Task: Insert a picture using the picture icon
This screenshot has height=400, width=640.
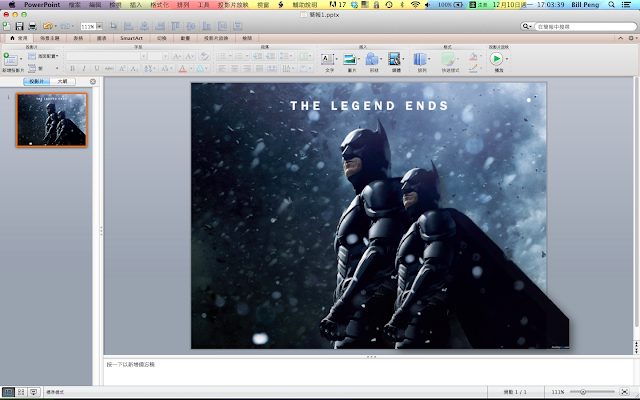Action: [x=350, y=59]
